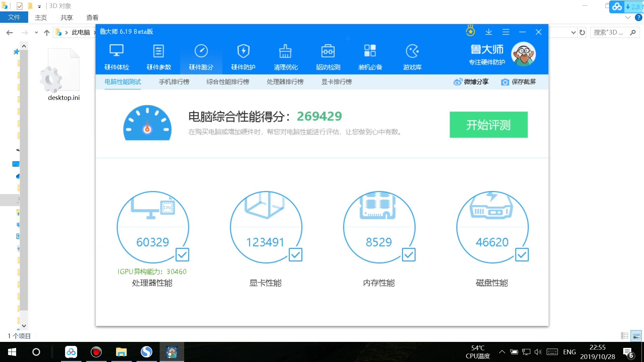Screen dimensions: 644x362
Task: Switch to 显卡排行榜 tab
Action: coord(336,82)
